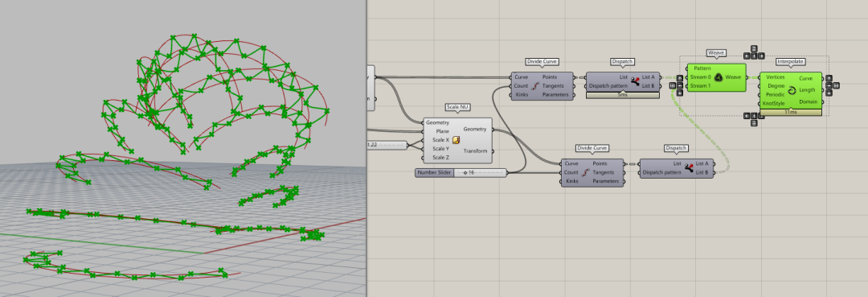Click distribute icon below Interpolate's 11ms bar
Image resolution: width=868 pixels, height=297 pixels.
(x=754, y=123)
